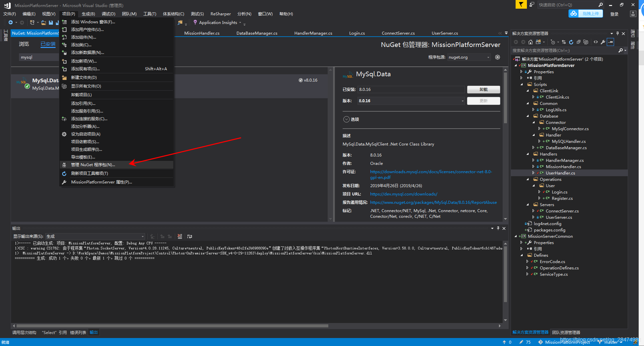The width and height of the screenshot is (644, 346).
Task: Collapse Scripts folder in Solution Explorer
Action: coord(522,85)
